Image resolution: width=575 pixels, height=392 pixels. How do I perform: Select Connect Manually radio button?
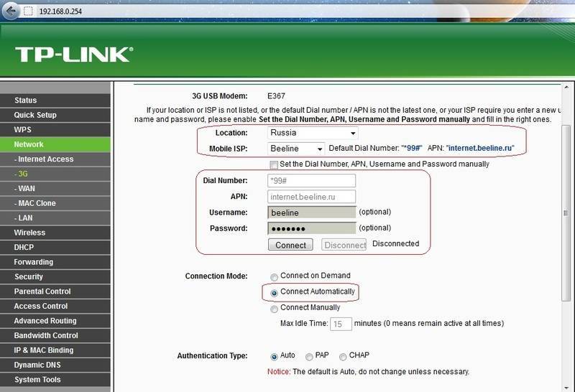pyautogui.click(x=274, y=309)
